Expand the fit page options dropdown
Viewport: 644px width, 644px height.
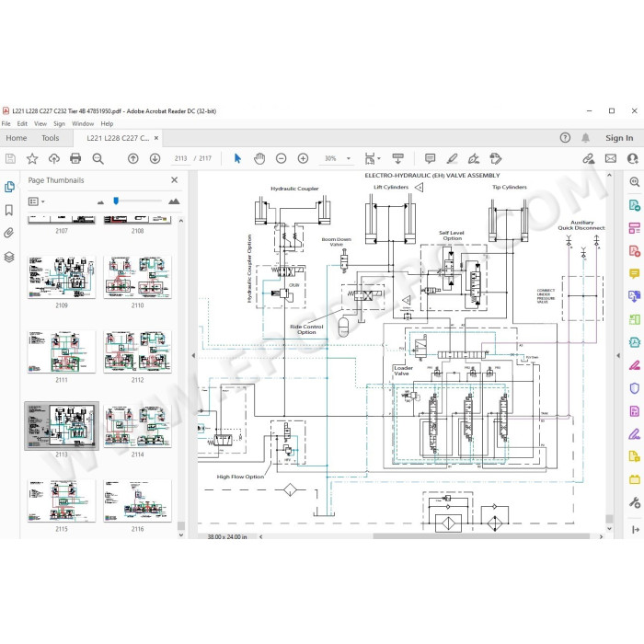pos(379,158)
